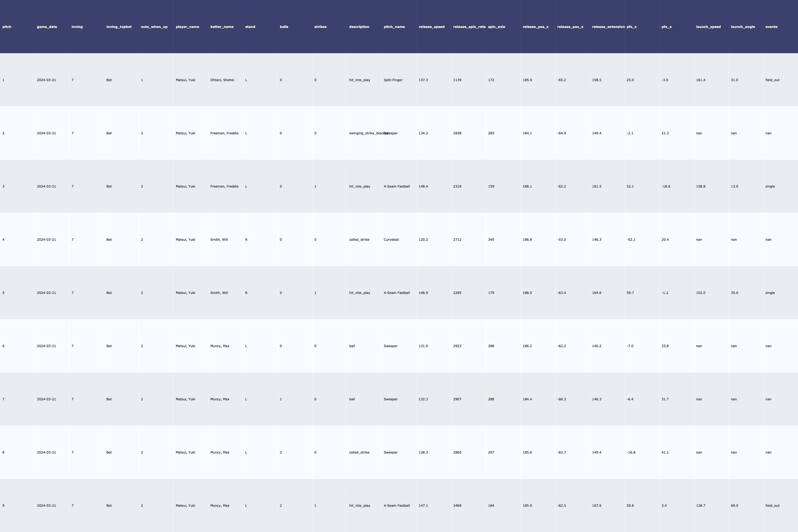798x532 pixels.
Task: Click the game_date column header
Action: [x=47, y=27]
